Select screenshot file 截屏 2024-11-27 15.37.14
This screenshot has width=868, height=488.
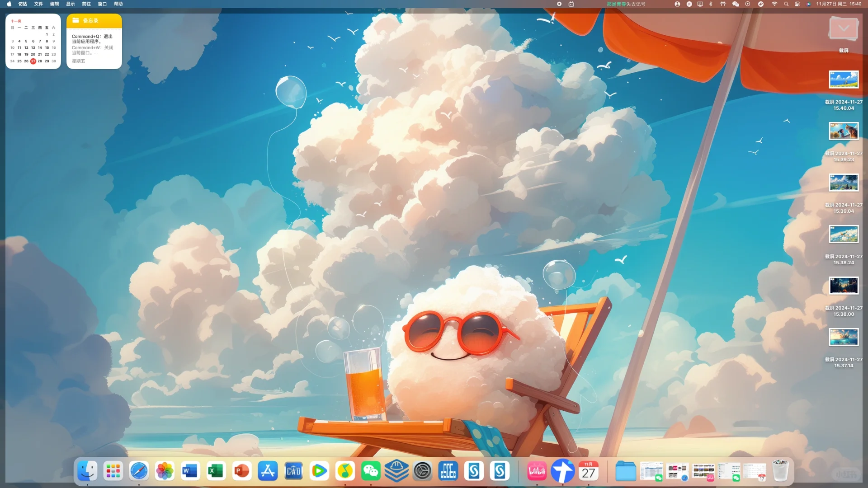click(x=844, y=338)
